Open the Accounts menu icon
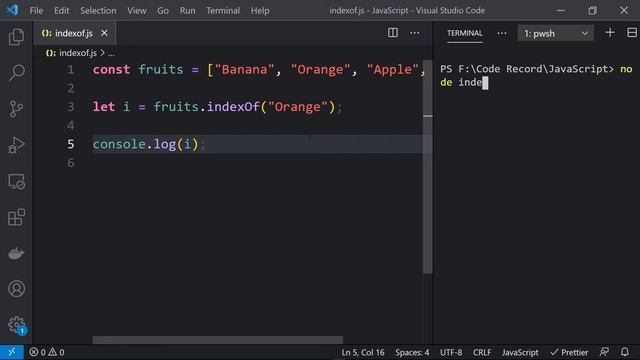640x360 pixels. point(16,289)
